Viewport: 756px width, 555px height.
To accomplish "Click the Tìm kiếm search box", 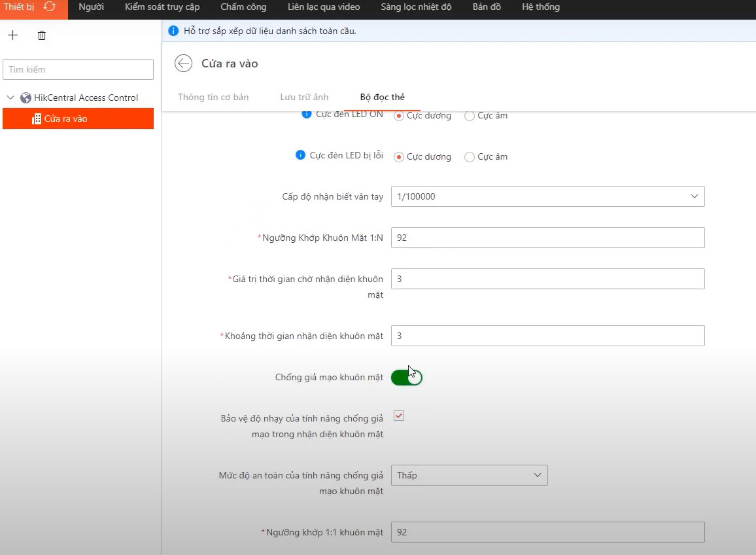I will (78, 69).
